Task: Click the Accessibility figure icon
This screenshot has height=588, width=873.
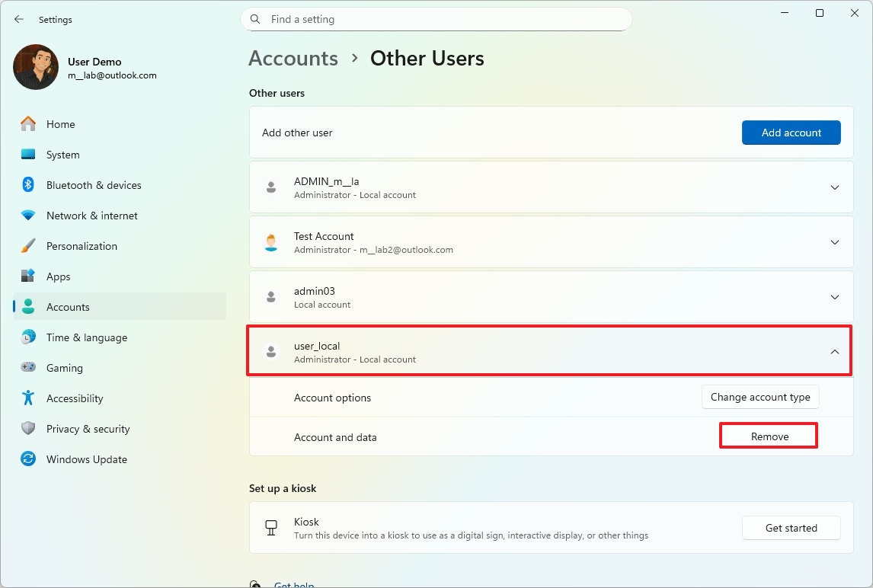Action: click(x=28, y=398)
